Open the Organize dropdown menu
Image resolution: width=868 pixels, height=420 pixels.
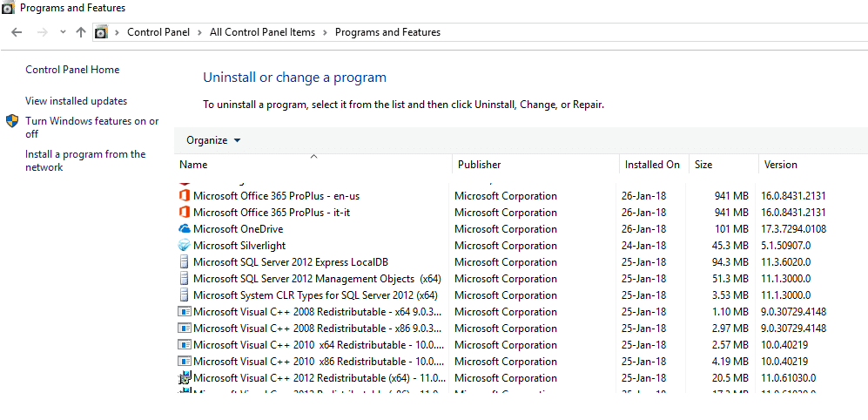tap(213, 140)
